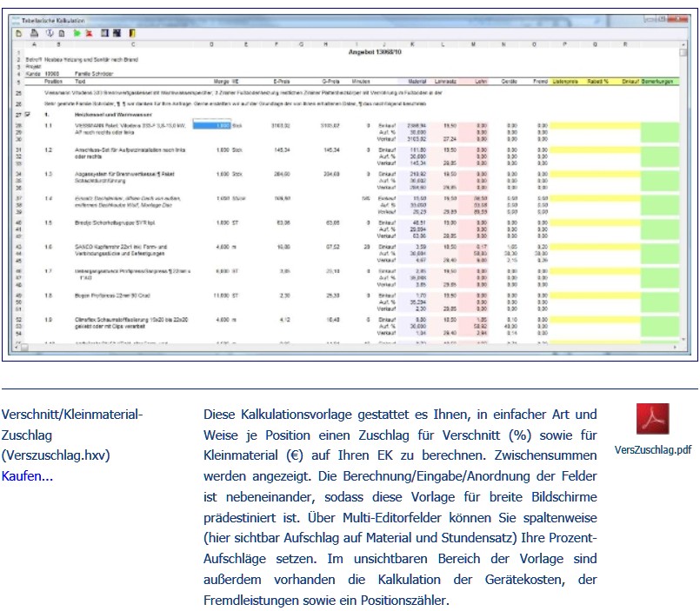The height and width of the screenshot is (611, 700).
Task: Click the green arrow toolbar icon
Action: click(x=77, y=33)
